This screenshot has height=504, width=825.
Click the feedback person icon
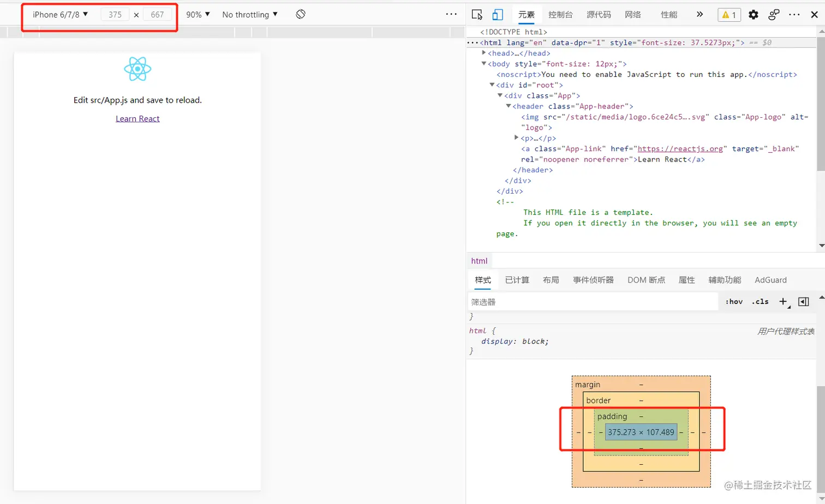point(774,15)
